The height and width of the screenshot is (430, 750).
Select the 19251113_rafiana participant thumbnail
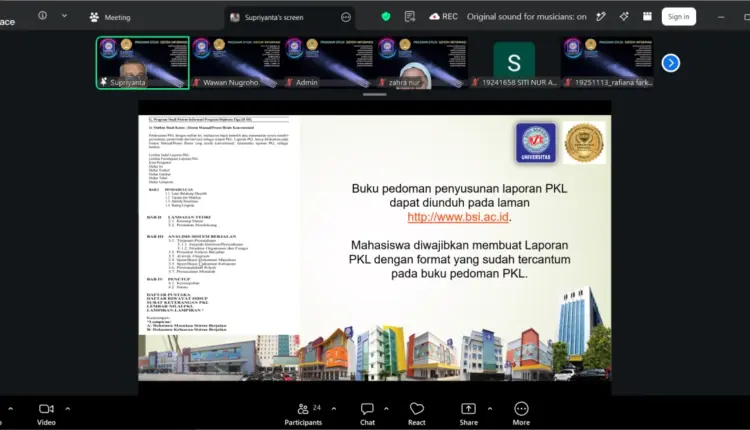point(607,63)
